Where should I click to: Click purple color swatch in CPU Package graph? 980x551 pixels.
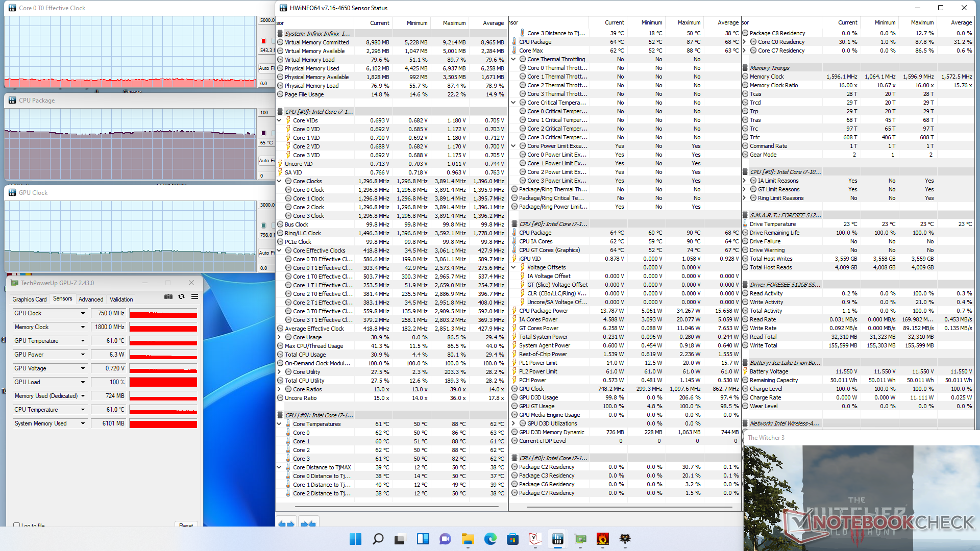[264, 133]
